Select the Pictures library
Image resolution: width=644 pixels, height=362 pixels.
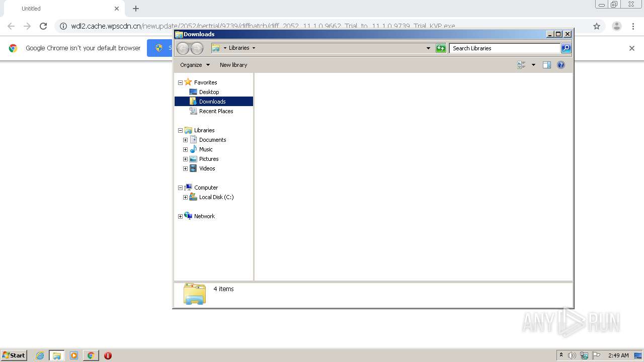pyautogui.click(x=208, y=159)
